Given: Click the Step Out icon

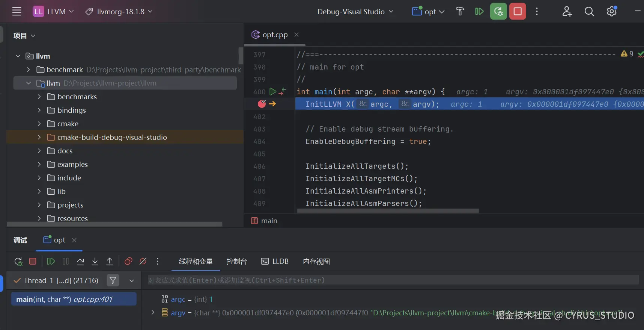Looking at the screenshot, I should tap(110, 261).
